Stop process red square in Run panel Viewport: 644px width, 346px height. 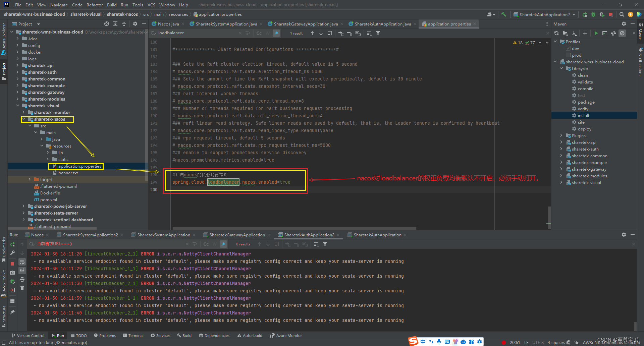coord(12,264)
